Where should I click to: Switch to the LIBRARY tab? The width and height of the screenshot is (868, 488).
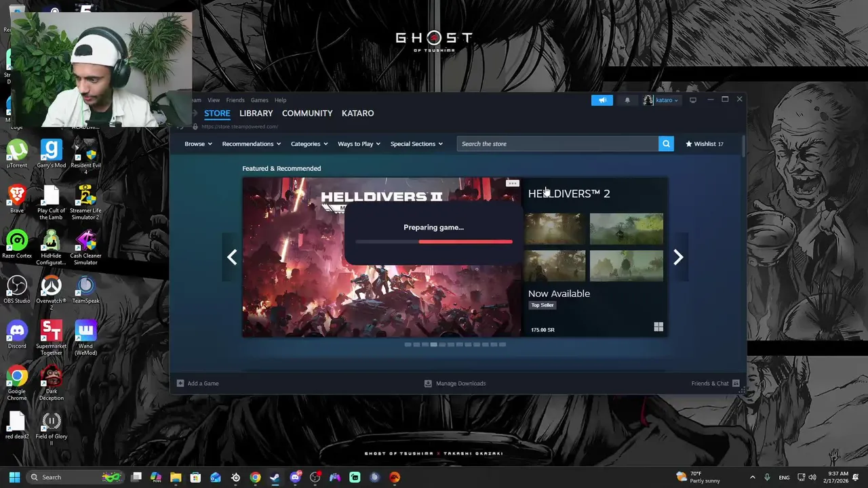coord(256,113)
